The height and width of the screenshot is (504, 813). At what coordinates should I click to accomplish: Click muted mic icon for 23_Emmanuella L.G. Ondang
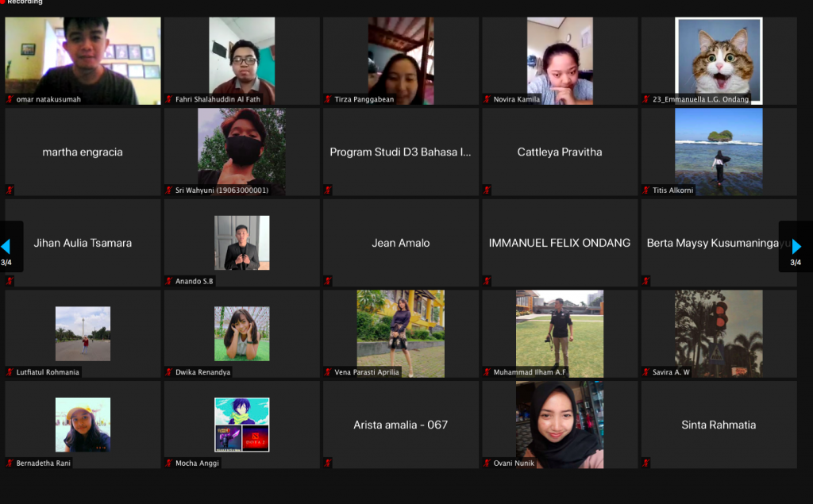point(646,99)
